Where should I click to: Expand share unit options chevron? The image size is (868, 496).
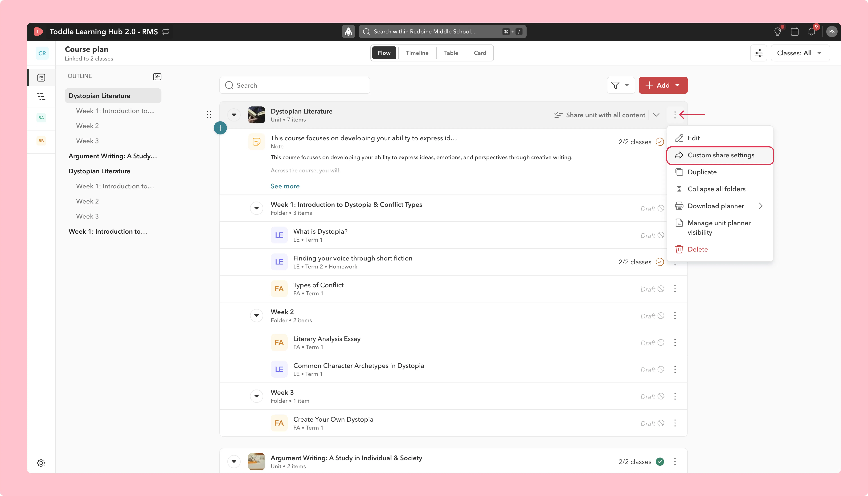656,115
